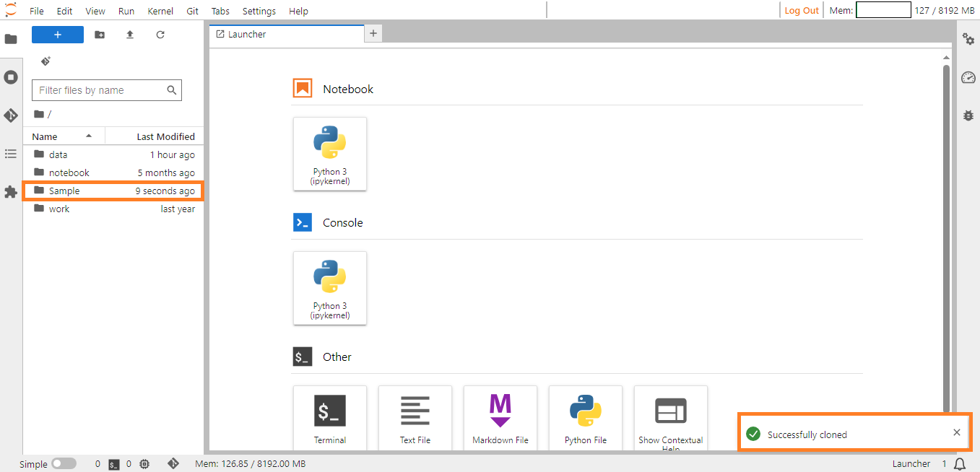Click the 'Successfully cloned' notification text
This screenshot has height=472, width=980.
807,434
